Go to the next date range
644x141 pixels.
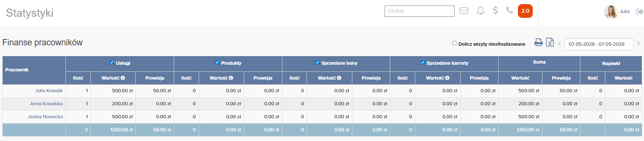(x=638, y=44)
